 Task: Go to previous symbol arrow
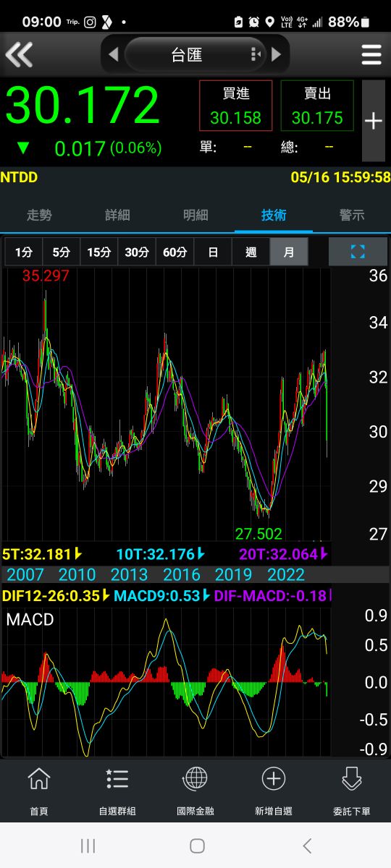pos(113,54)
